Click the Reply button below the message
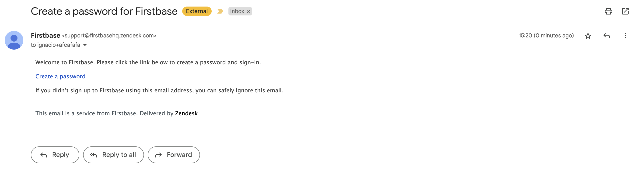Viewport: 644px width, 196px height. tap(55, 155)
